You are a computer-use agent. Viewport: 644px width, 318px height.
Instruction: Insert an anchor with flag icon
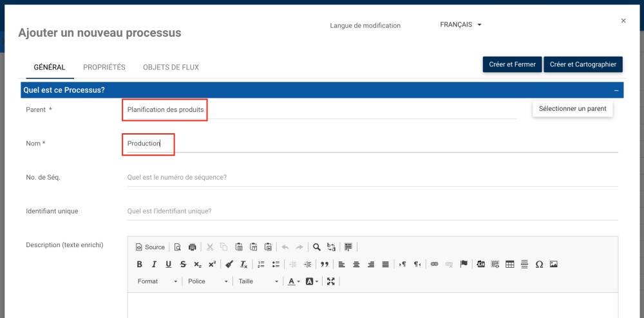pos(464,264)
